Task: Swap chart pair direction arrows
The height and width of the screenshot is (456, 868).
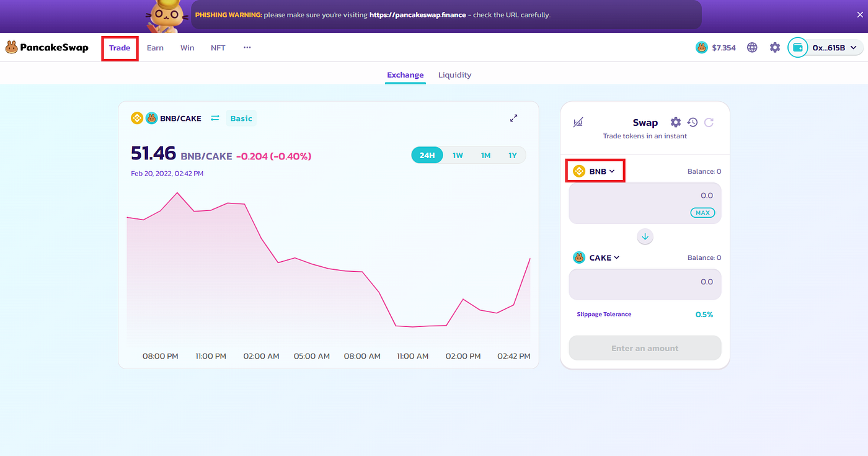Action: 215,118
